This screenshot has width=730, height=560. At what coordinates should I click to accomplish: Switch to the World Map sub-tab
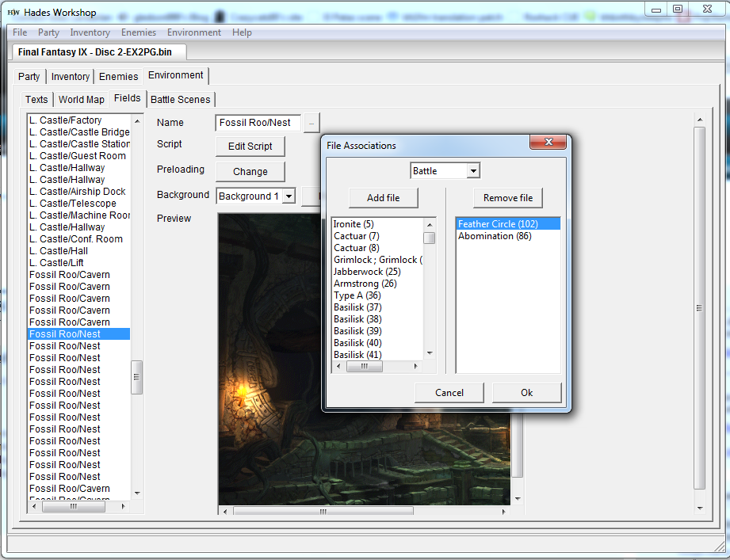(x=82, y=100)
